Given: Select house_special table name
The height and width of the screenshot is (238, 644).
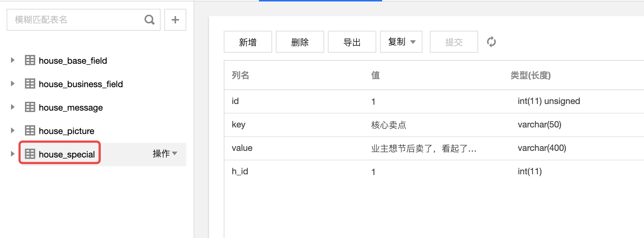Looking at the screenshot, I should tap(67, 155).
